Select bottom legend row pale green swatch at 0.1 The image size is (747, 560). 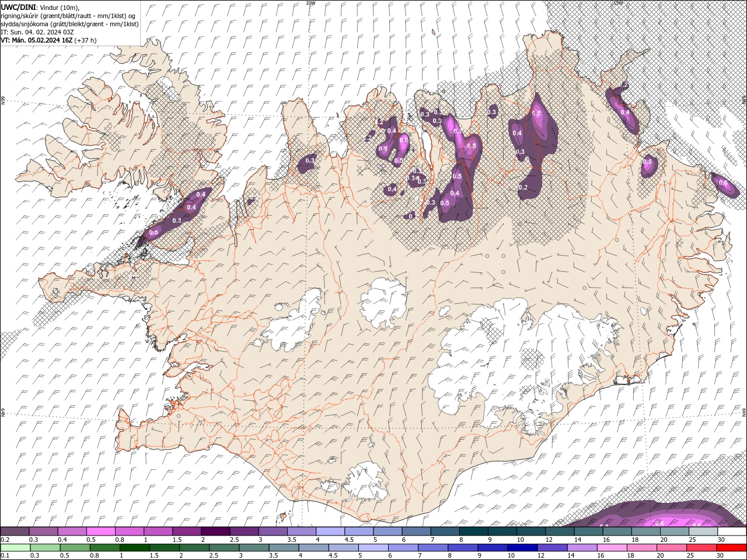point(15,548)
